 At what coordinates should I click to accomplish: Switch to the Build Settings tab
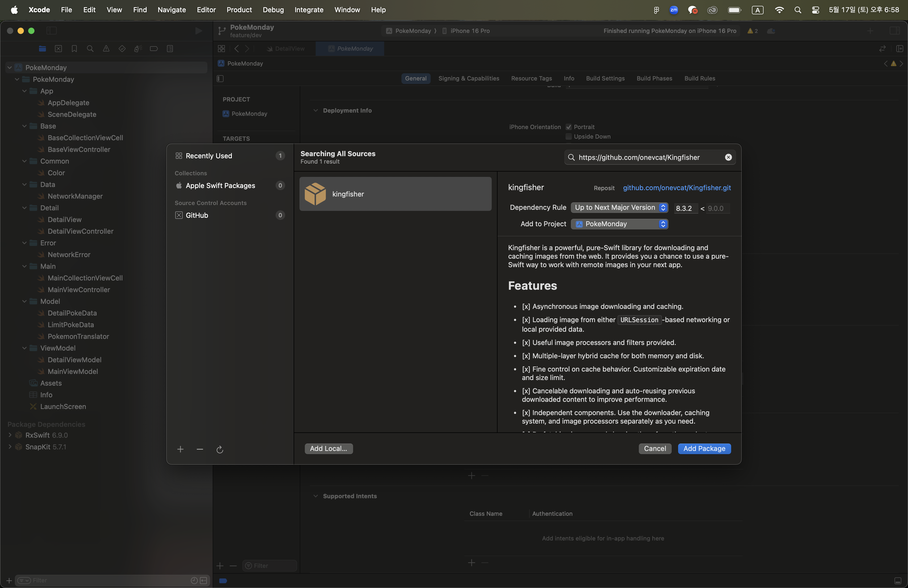pos(605,78)
